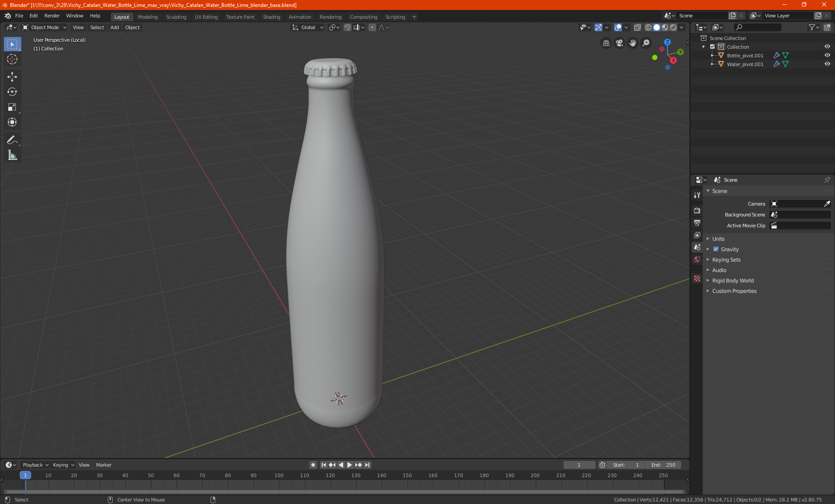
Task: Click the current frame marker at 1
Action: coord(25,475)
